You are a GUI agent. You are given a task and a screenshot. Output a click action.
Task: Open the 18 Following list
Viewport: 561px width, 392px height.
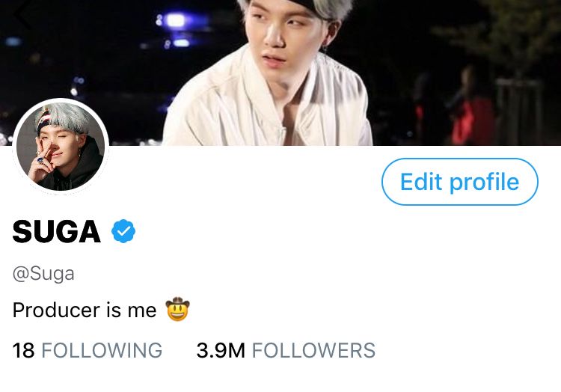point(88,350)
